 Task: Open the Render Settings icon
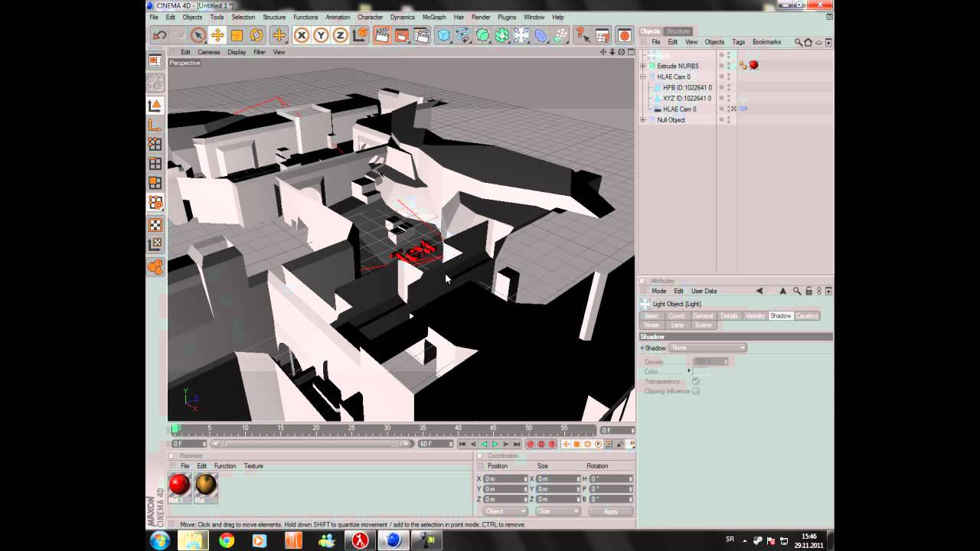coord(421,35)
